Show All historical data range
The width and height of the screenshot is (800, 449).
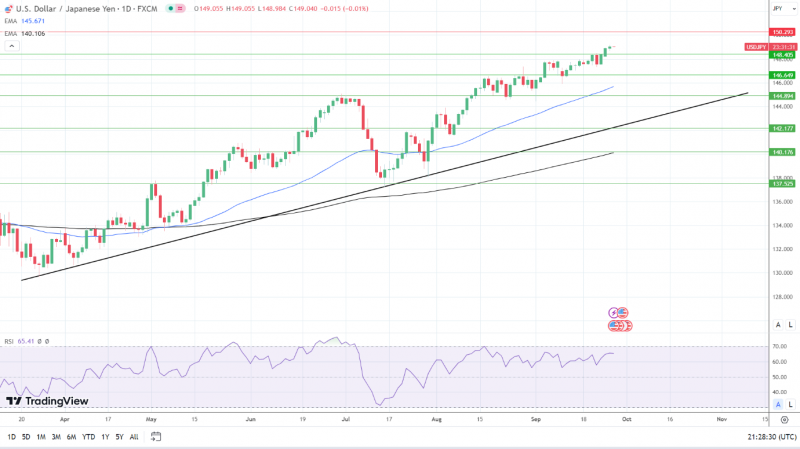(x=134, y=437)
